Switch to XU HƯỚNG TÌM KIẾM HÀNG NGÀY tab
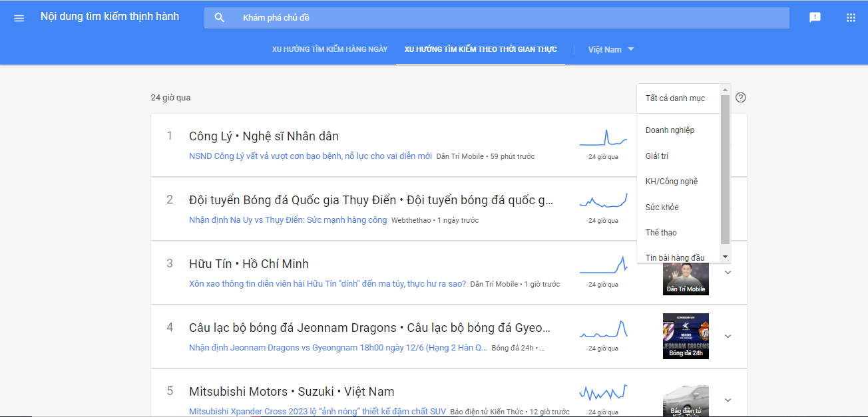Viewport: 868px width, 417px height. [329, 49]
